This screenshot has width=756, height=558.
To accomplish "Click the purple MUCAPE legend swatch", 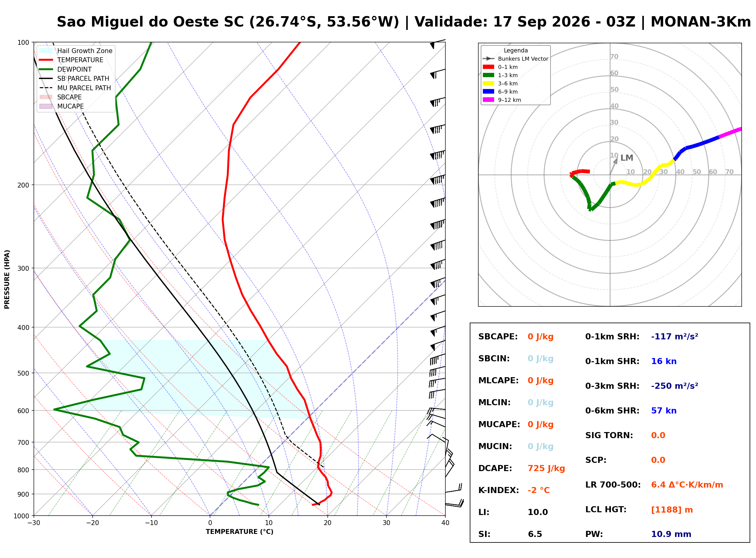I will coord(46,106).
